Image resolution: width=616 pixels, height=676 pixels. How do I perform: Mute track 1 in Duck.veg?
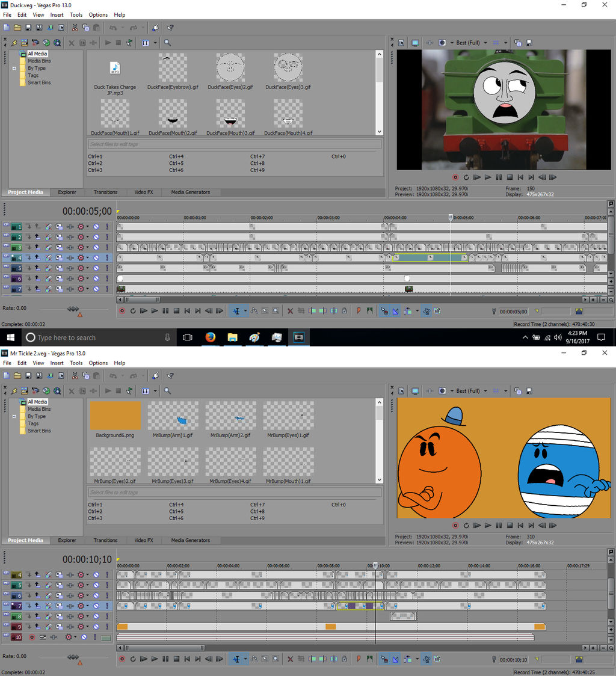pos(96,227)
